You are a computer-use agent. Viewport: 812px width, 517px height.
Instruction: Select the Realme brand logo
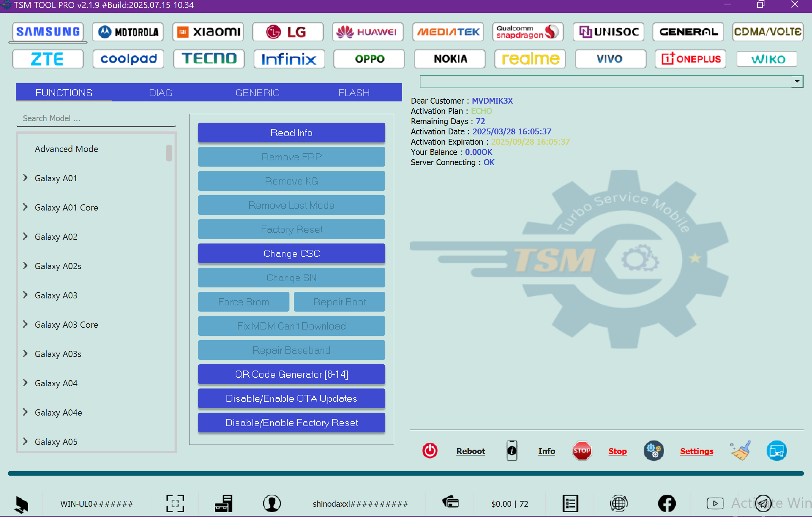tap(530, 59)
